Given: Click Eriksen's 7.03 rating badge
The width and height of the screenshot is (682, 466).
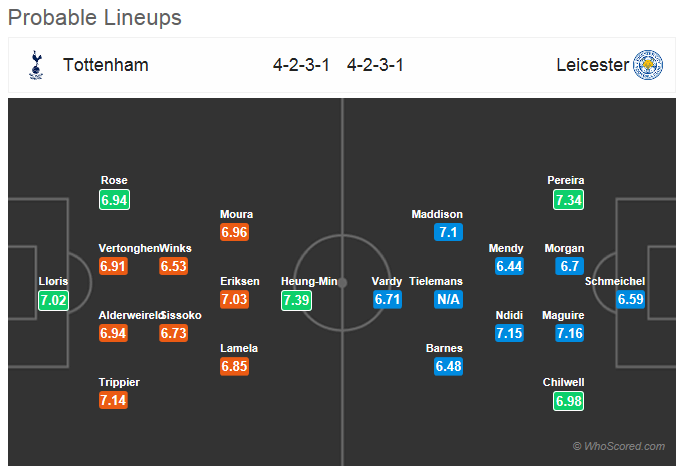Looking at the screenshot, I should [x=234, y=299].
